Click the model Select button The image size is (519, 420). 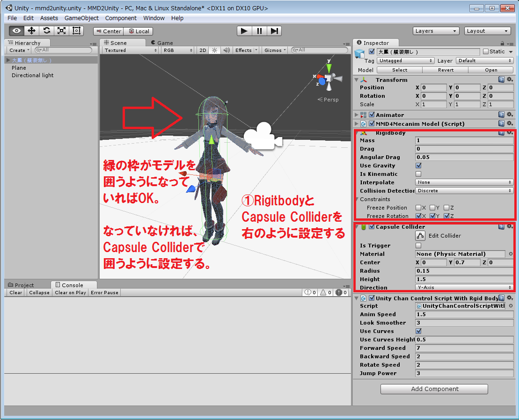click(x=400, y=70)
